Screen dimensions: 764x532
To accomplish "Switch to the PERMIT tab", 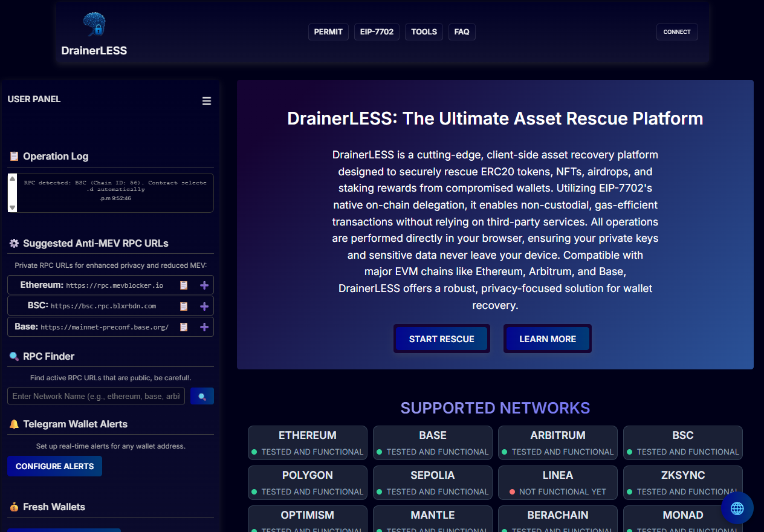I will click(x=328, y=31).
